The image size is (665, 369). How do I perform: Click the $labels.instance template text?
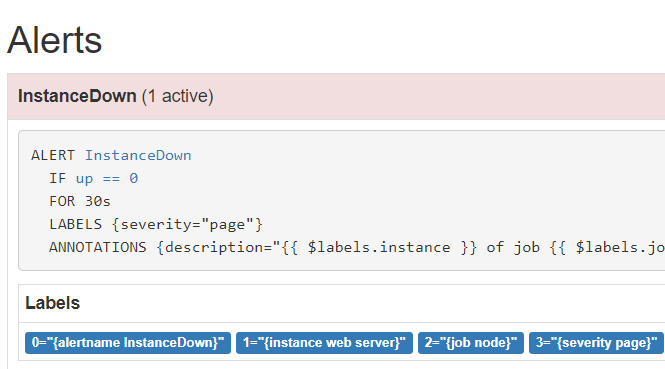[x=379, y=247]
